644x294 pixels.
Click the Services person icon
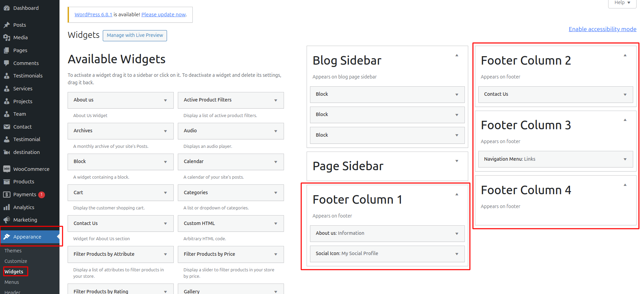6,89
